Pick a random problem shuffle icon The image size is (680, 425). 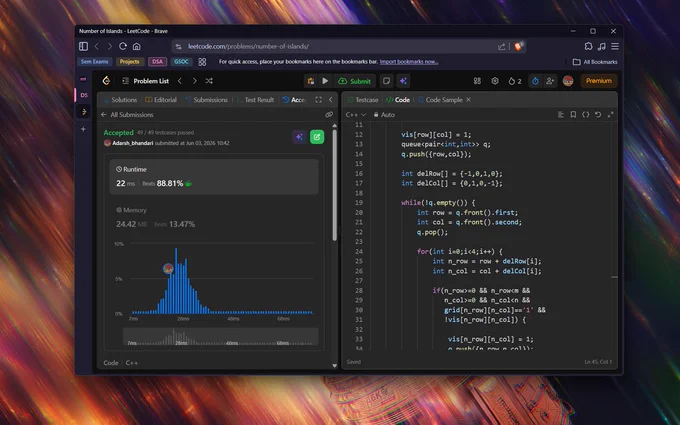click(209, 81)
